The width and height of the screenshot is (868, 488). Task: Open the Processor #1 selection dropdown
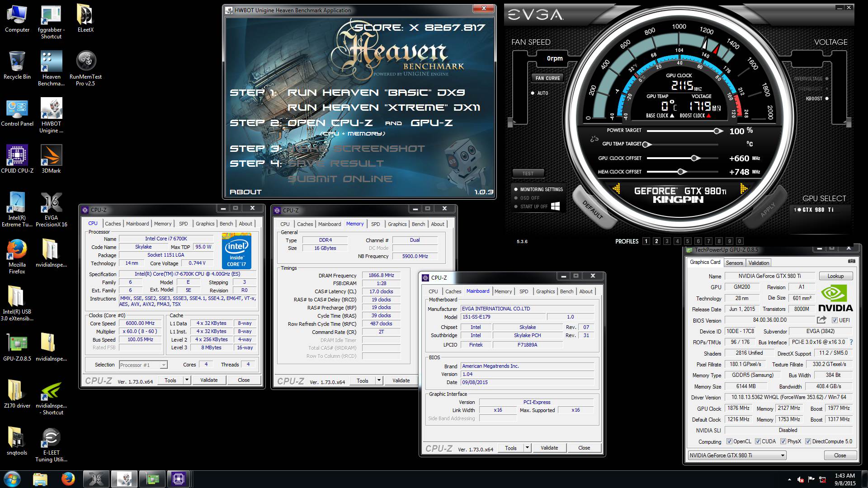[x=143, y=365]
